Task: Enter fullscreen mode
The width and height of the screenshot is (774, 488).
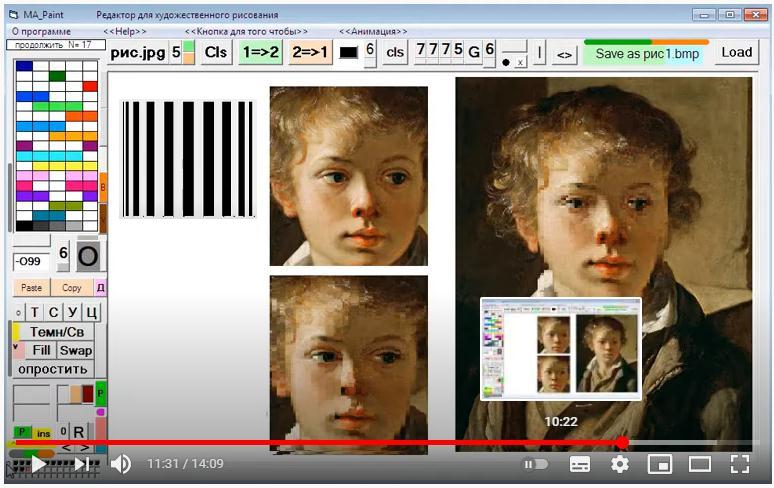Action: pyautogui.click(x=739, y=464)
